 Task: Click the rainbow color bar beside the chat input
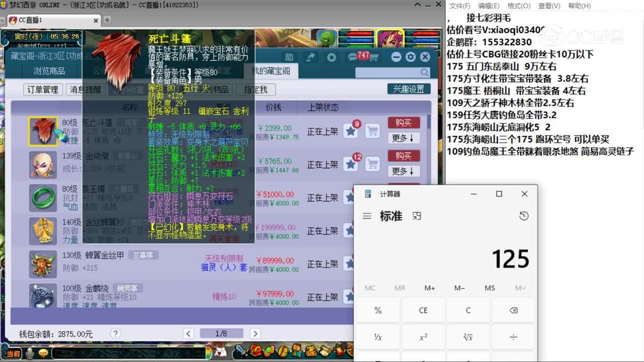pyautogui.click(x=208, y=353)
